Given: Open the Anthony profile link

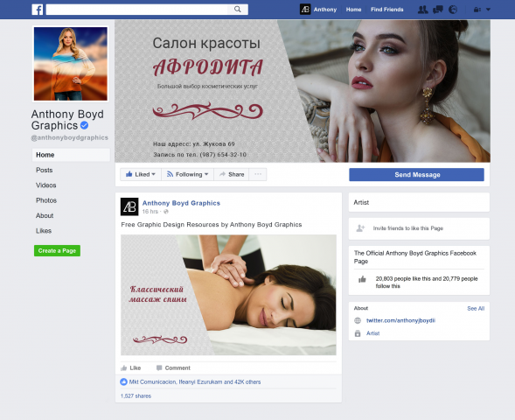Looking at the screenshot, I should pos(325,10).
